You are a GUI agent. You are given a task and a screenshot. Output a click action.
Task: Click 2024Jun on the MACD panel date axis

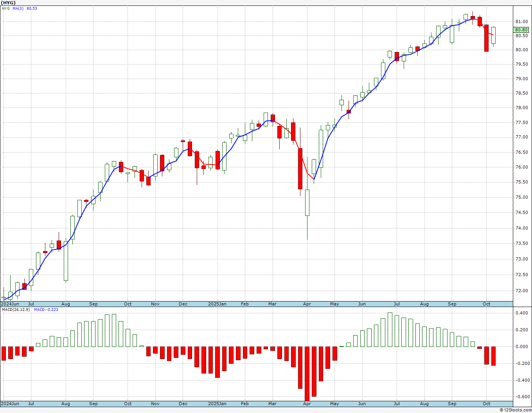pyautogui.click(x=10, y=404)
